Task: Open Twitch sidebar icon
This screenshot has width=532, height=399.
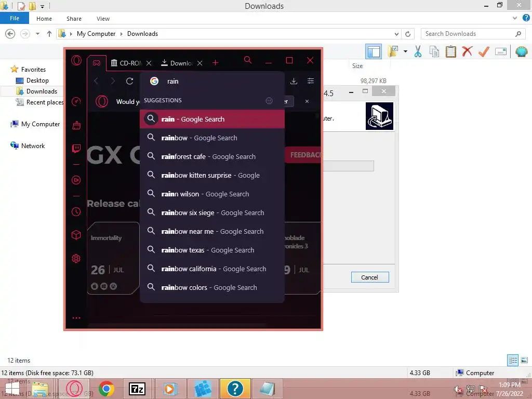Action: (x=76, y=148)
